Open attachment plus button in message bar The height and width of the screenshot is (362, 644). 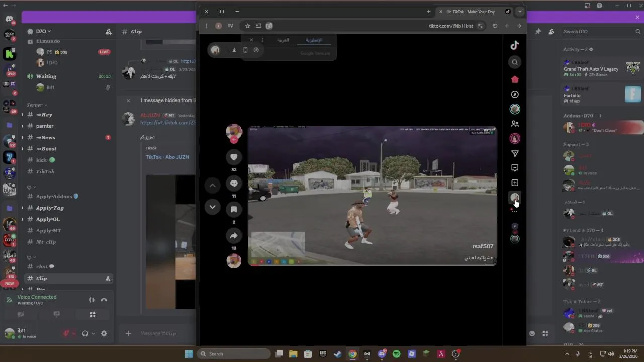pyautogui.click(x=128, y=333)
